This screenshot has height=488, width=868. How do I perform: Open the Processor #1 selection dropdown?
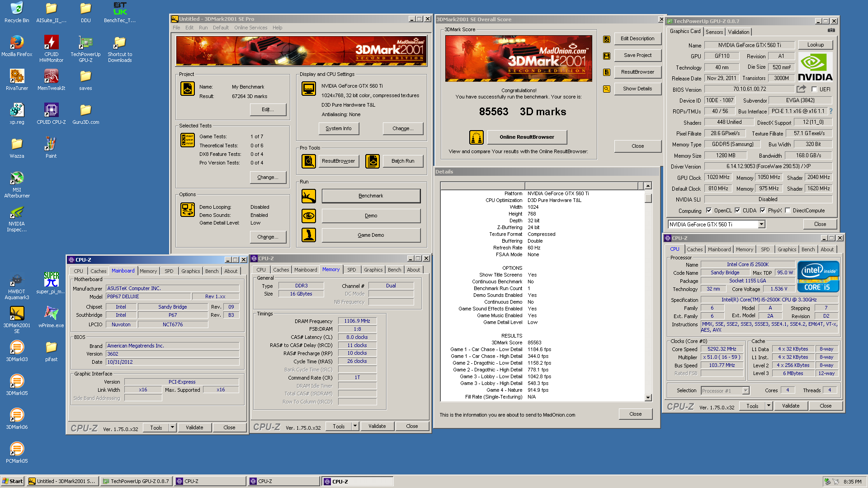(x=745, y=391)
